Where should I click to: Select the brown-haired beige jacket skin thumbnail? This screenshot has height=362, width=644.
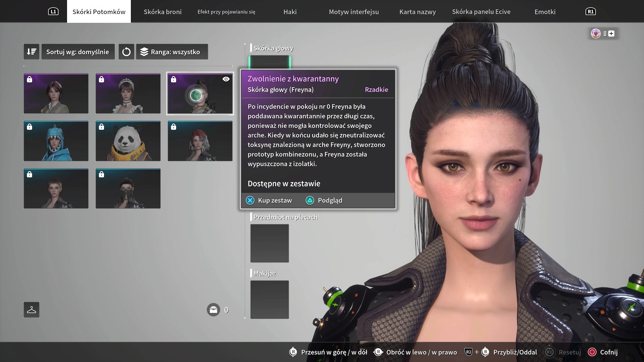click(x=56, y=94)
